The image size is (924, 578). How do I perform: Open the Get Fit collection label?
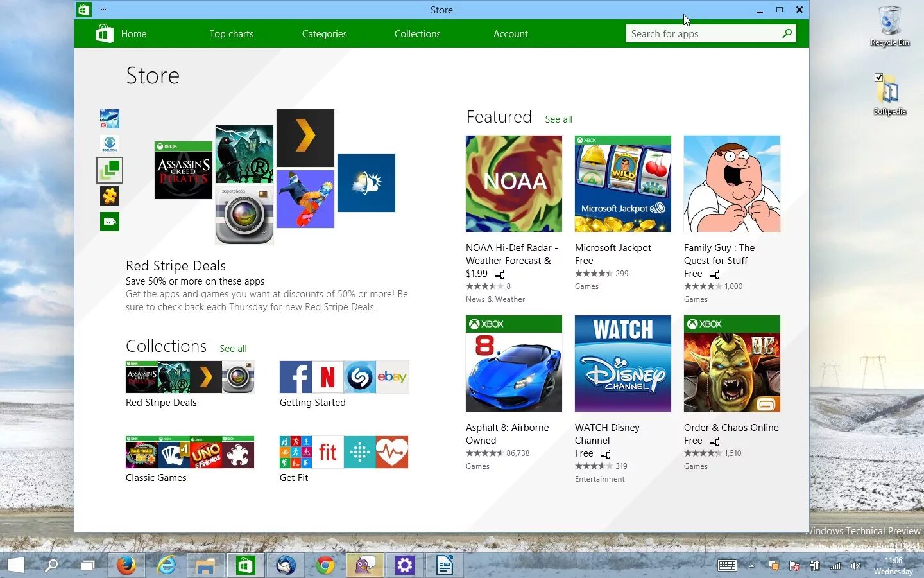coord(294,478)
